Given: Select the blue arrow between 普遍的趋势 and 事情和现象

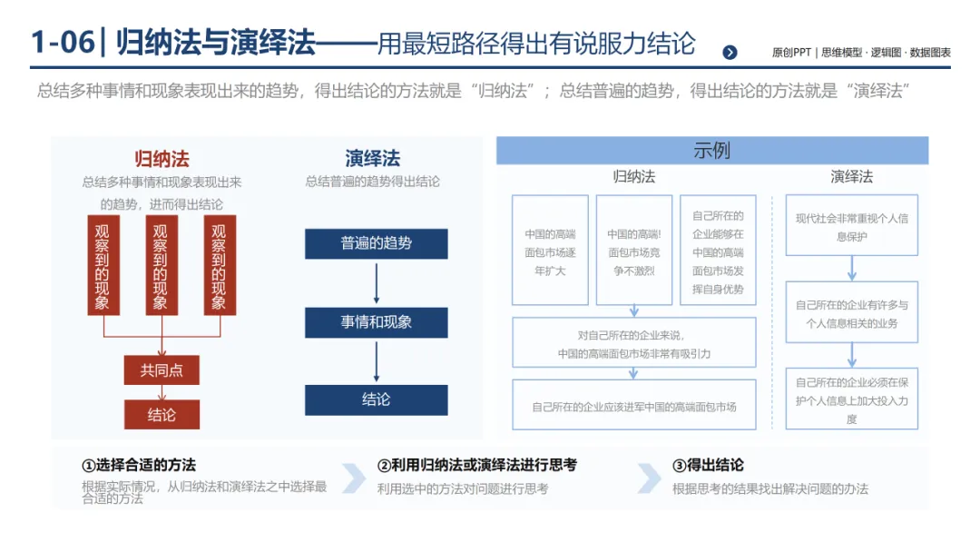Looking at the screenshot, I should pos(376,283).
